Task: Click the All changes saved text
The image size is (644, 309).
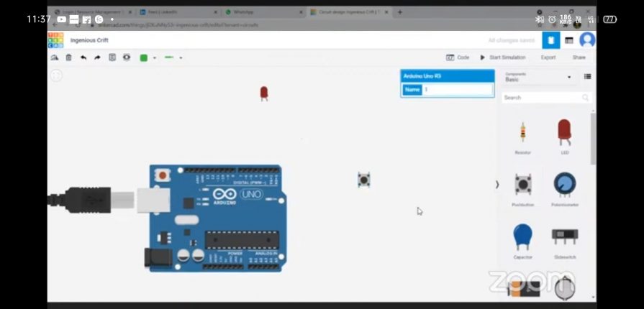Action: 512,40
